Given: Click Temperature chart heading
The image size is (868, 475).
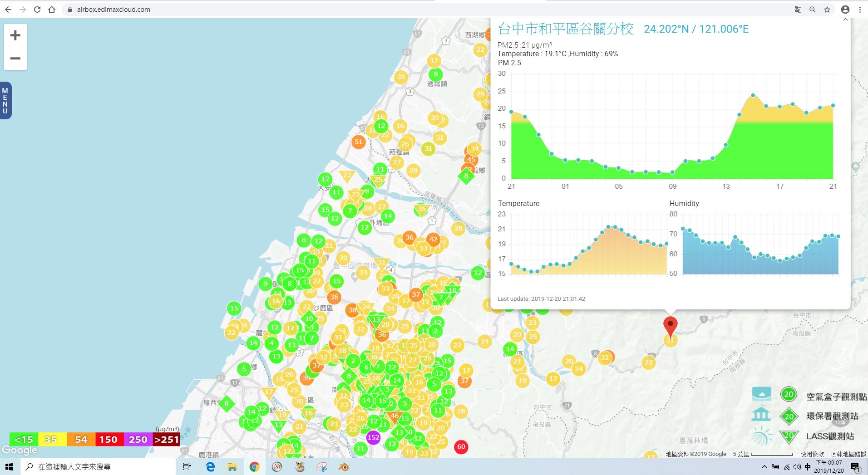Looking at the screenshot, I should [x=518, y=203].
